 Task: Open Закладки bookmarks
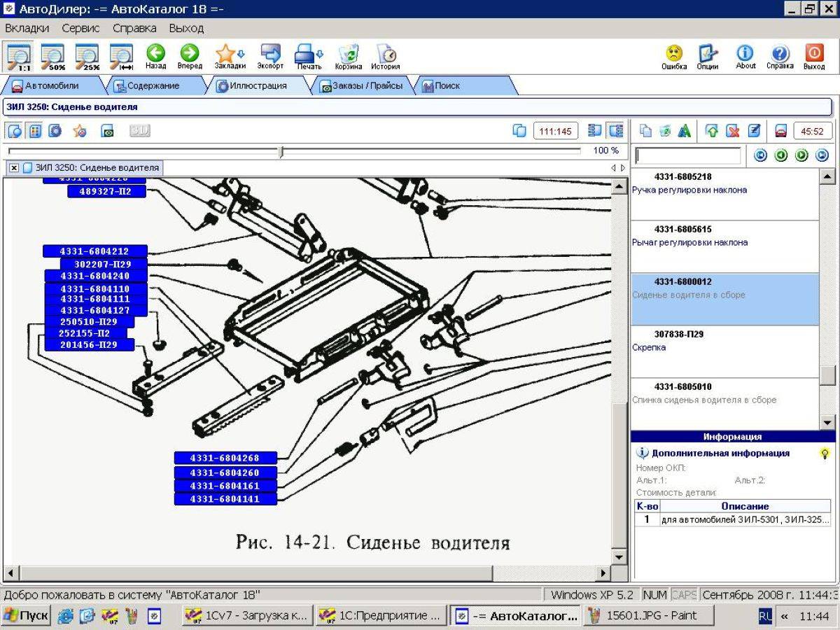click(x=230, y=56)
